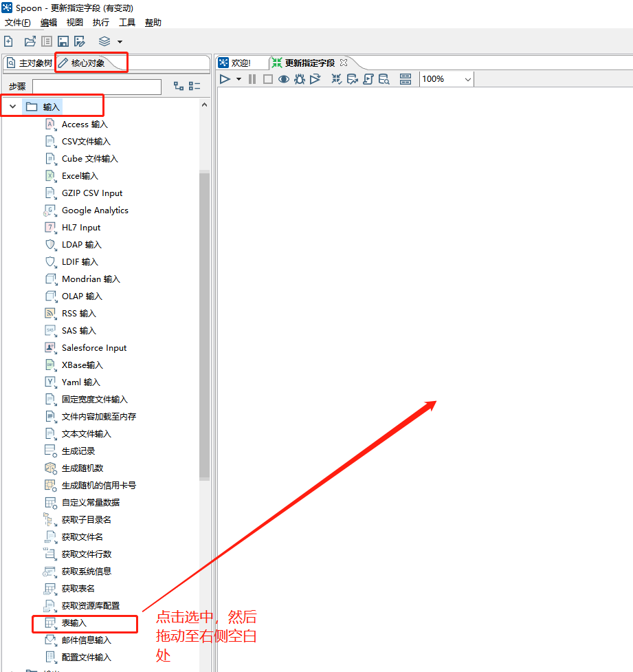Image resolution: width=633 pixels, height=672 pixels.
Task: Open the perspectives dropdown arrow
Action: coord(120,42)
